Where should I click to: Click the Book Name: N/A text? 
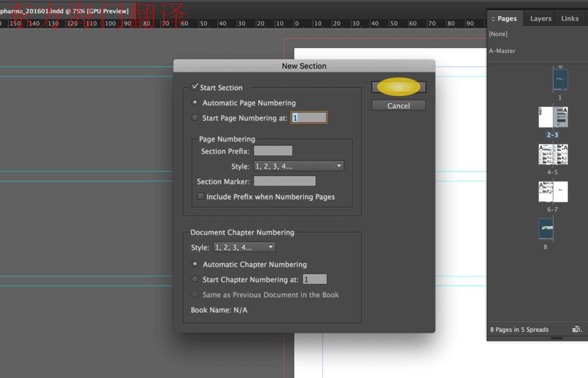(219, 310)
